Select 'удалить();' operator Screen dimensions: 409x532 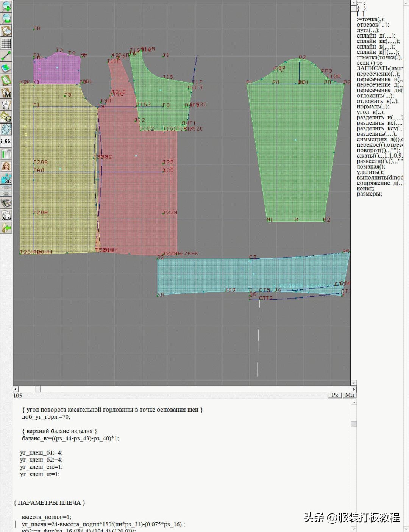click(x=370, y=172)
